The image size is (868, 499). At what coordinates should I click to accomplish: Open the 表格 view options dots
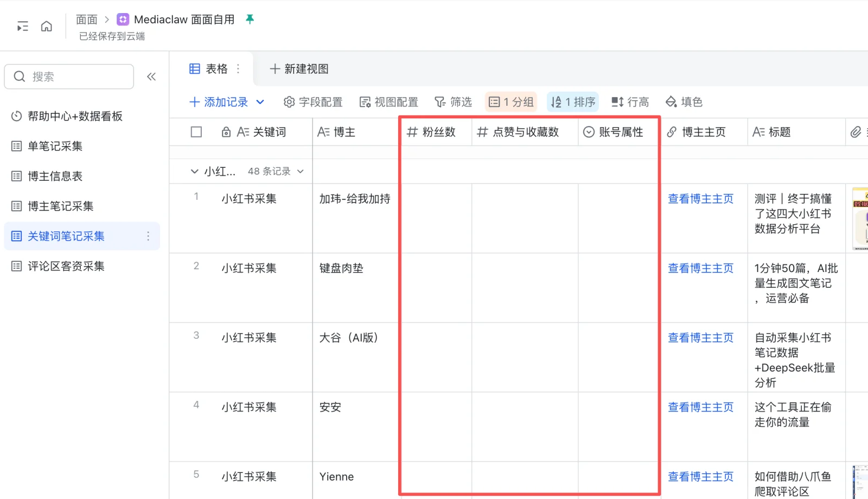(238, 69)
